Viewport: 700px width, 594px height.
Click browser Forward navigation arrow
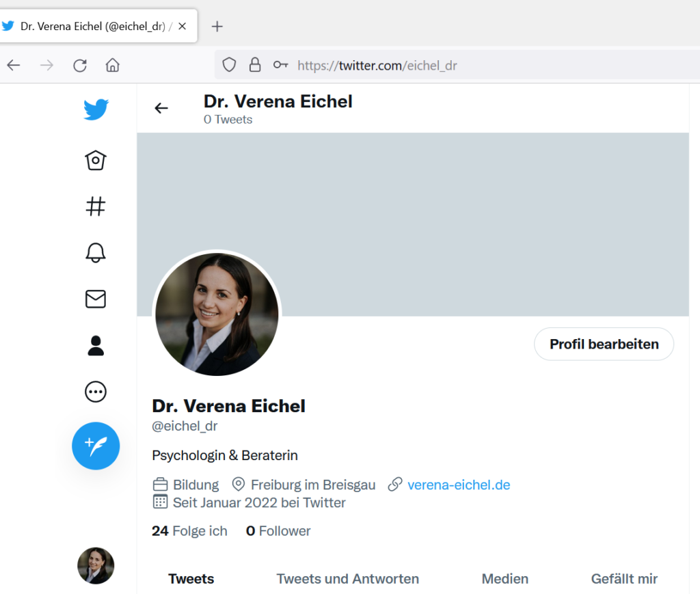tap(46, 66)
